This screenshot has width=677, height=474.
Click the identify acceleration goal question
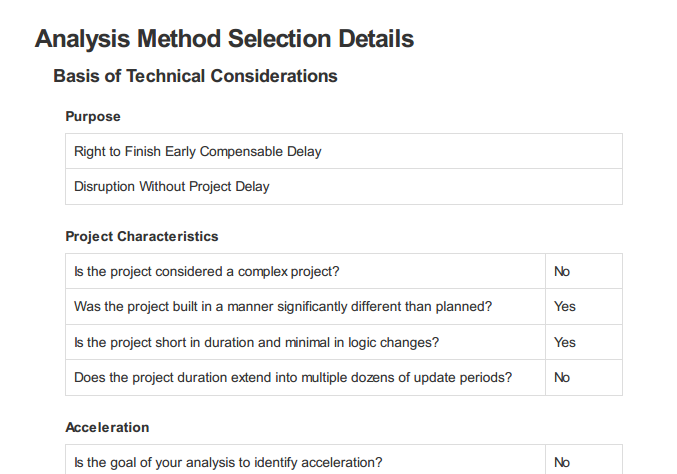click(228, 462)
